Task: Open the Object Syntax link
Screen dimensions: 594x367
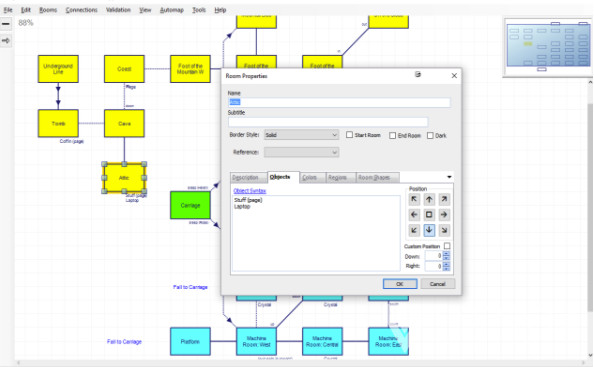Action: coord(250,191)
